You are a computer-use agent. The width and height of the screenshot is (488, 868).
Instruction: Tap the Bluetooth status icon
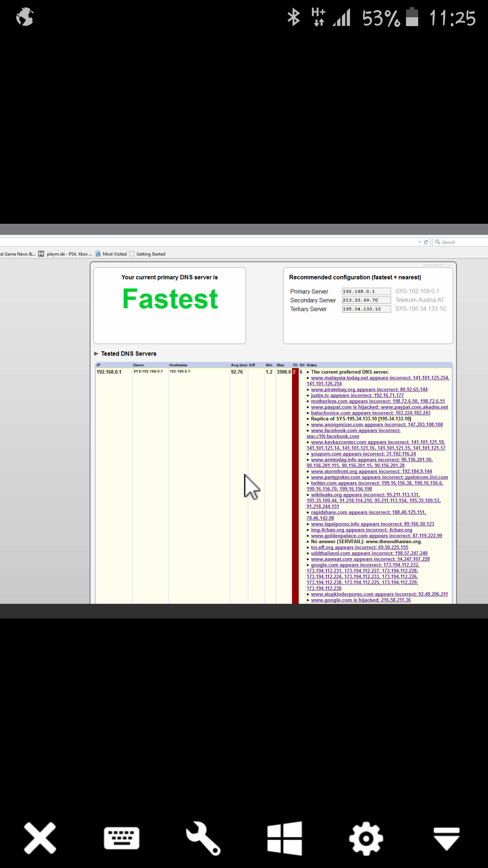pyautogui.click(x=293, y=17)
